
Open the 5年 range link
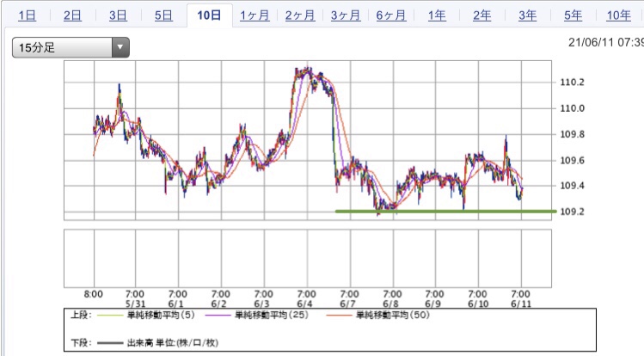point(573,15)
